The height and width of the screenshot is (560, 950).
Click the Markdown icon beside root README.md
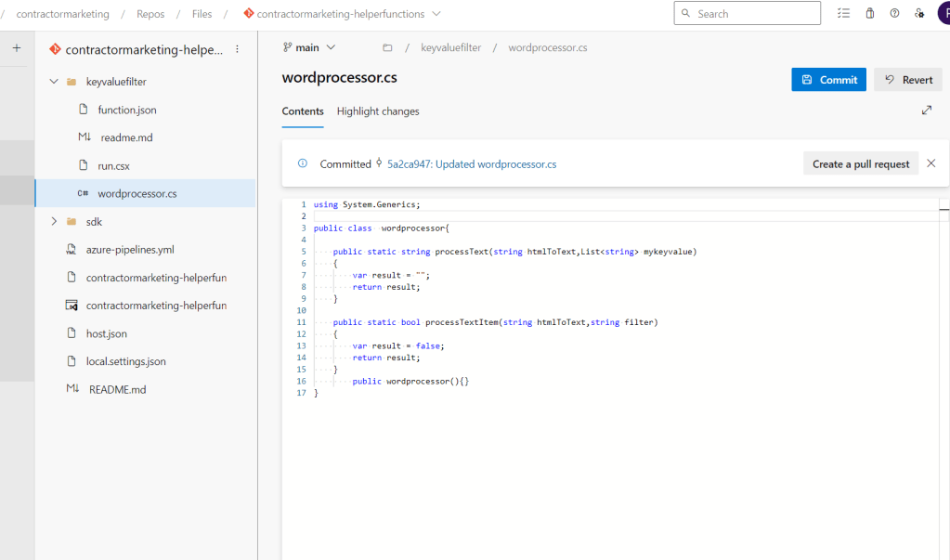(72, 388)
